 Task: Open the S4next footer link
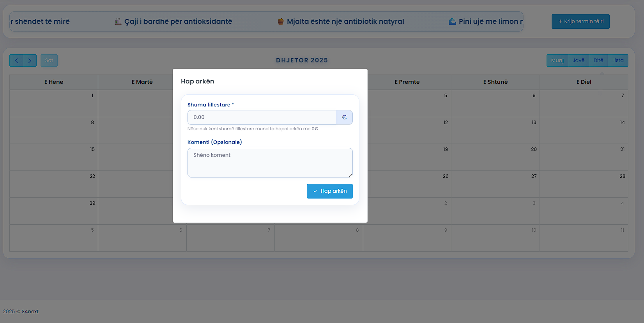click(30, 311)
